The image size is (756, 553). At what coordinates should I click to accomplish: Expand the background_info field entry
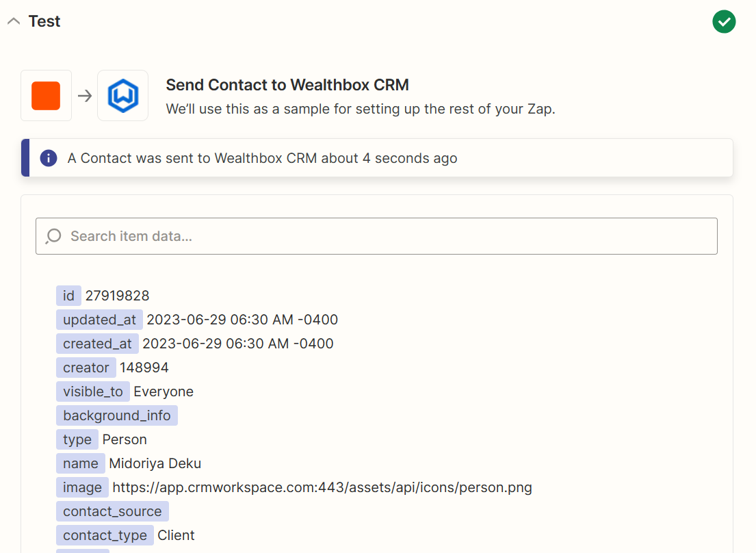pyautogui.click(x=116, y=415)
